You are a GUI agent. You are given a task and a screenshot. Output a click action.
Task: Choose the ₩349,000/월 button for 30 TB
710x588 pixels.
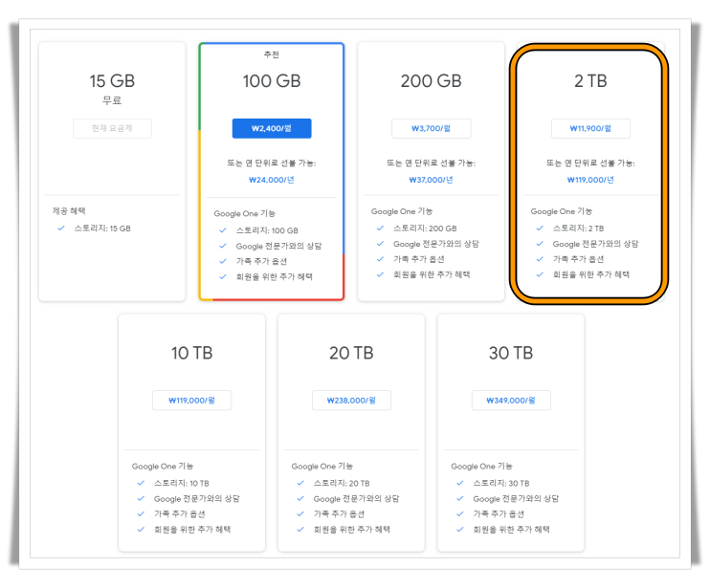click(x=511, y=401)
